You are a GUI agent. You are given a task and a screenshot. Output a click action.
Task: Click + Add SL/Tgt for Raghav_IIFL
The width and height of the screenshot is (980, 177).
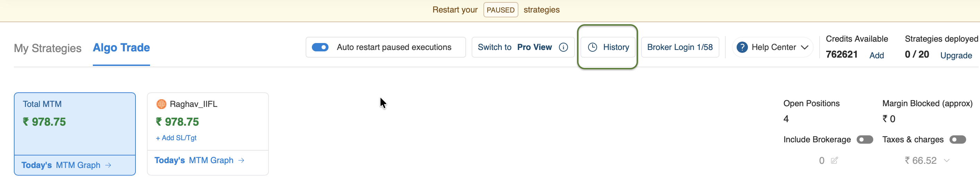[176, 138]
